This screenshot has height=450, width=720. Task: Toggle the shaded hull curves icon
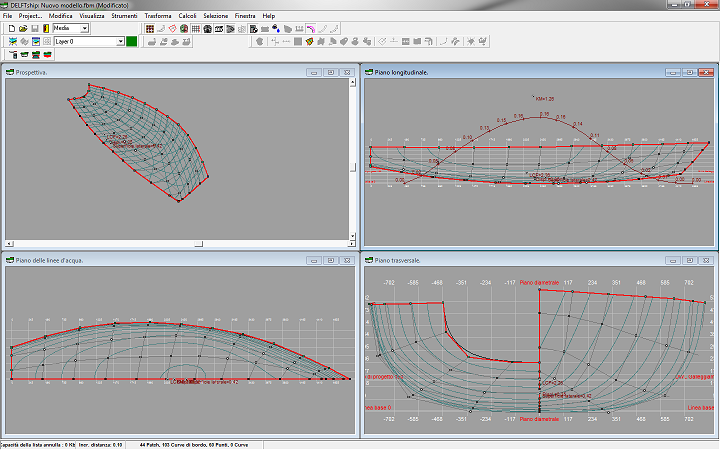coord(231,28)
